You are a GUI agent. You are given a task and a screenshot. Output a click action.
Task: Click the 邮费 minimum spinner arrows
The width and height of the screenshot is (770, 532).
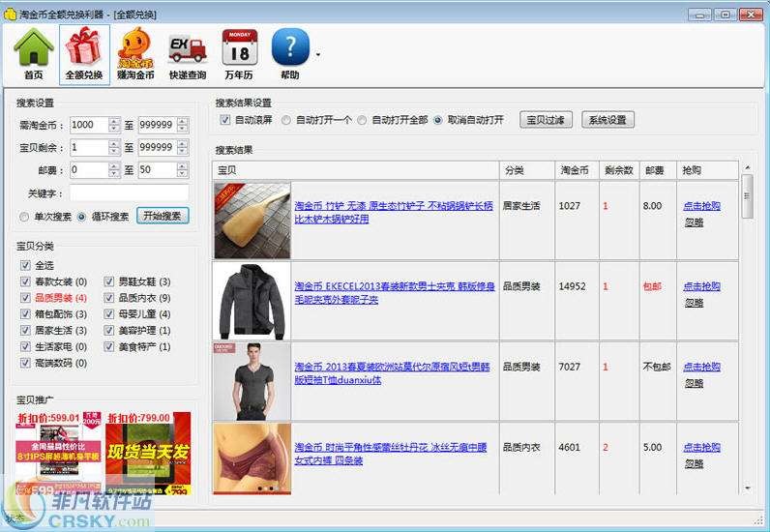[x=114, y=170]
